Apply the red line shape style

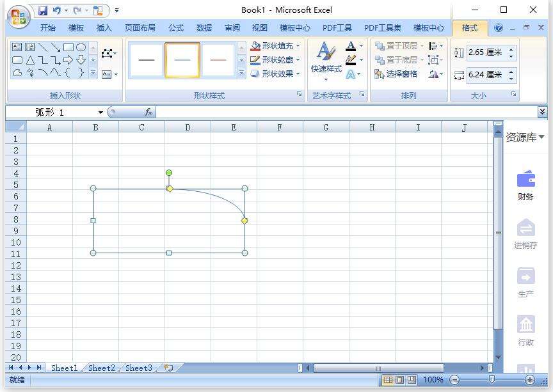(218, 59)
